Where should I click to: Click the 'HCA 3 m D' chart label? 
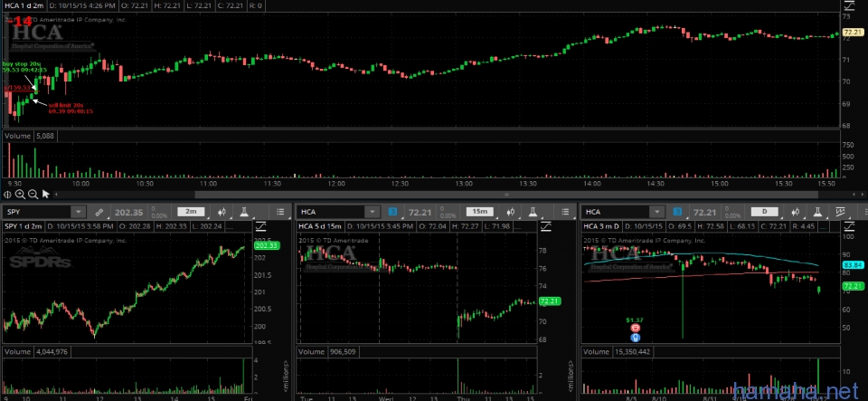coord(603,226)
